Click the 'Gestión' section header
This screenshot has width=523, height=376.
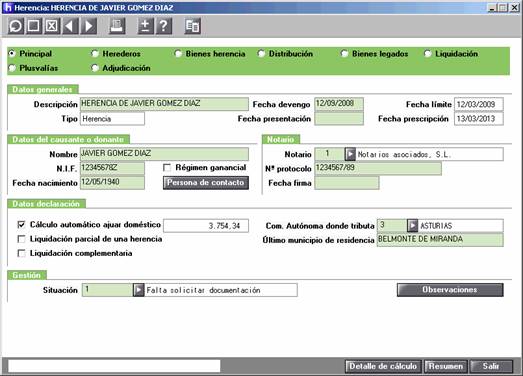27,275
